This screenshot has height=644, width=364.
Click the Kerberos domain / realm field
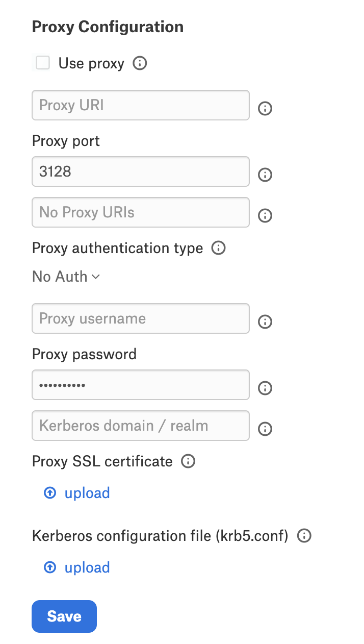[141, 426]
